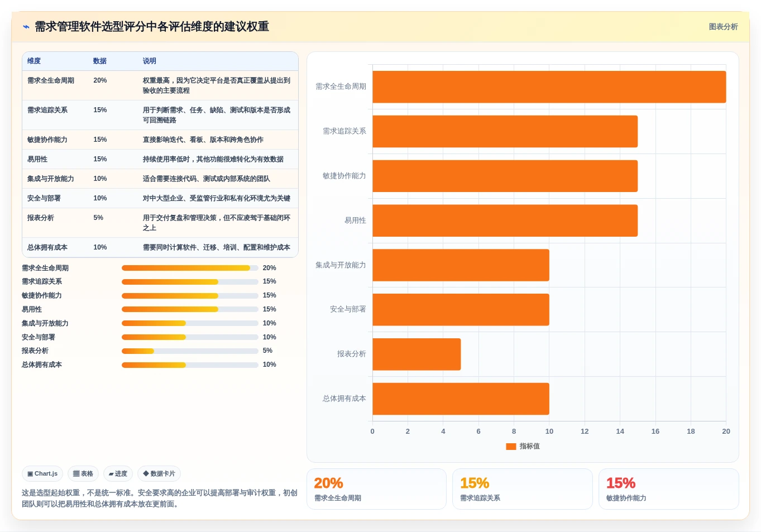Click description starting with 持续使用率低时
761x532 pixels.
click(213, 159)
